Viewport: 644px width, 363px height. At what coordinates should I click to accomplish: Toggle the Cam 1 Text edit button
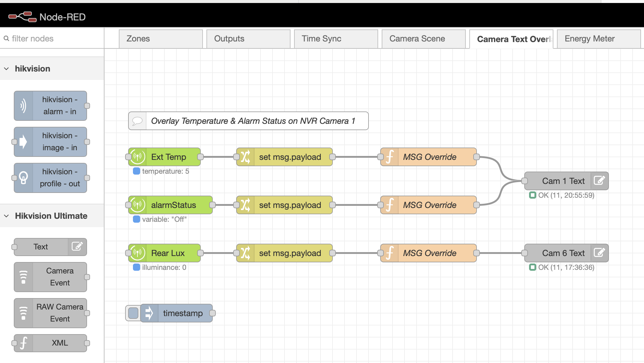[599, 181]
